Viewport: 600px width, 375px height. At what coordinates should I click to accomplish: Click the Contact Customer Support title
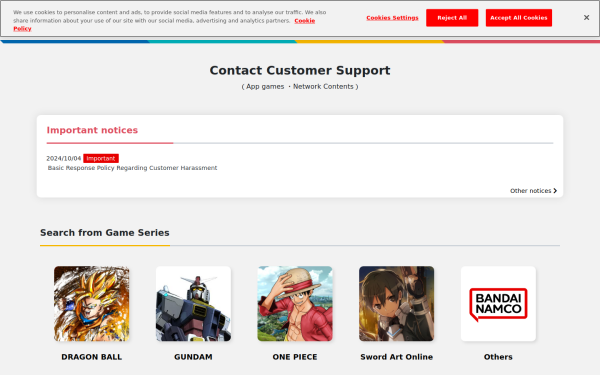click(x=300, y=70)
